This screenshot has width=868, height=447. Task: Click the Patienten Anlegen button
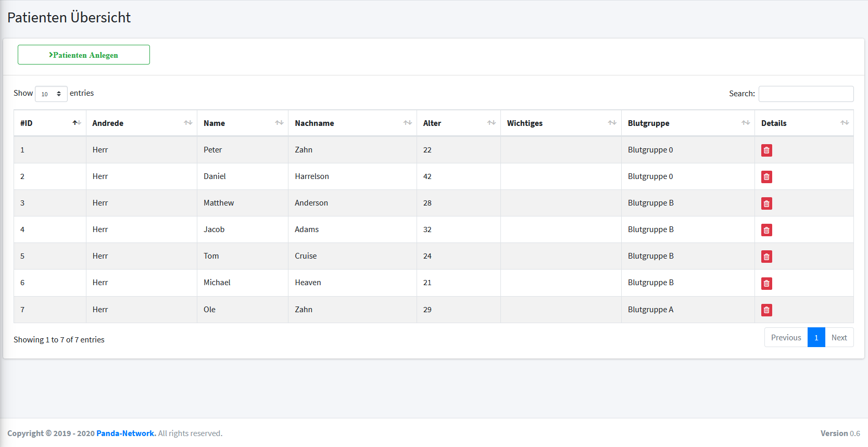pos(84,55)
